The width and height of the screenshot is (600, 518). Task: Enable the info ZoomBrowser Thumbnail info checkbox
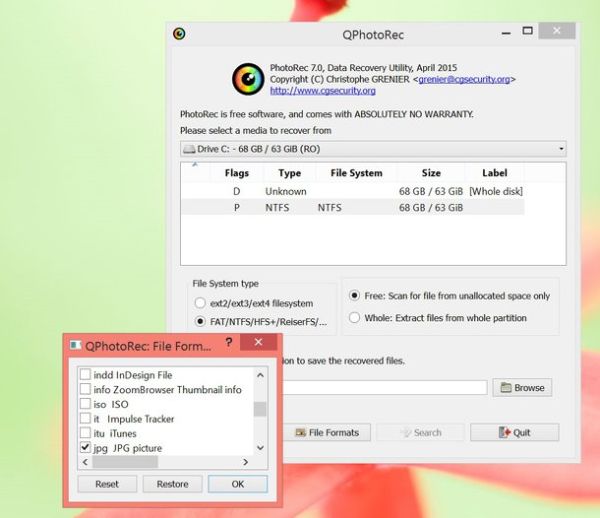click(85, 389)
